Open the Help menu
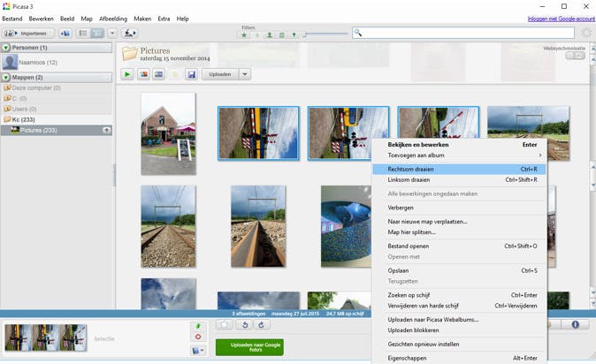Screen dimensions: 596x364 coord(182,19)
